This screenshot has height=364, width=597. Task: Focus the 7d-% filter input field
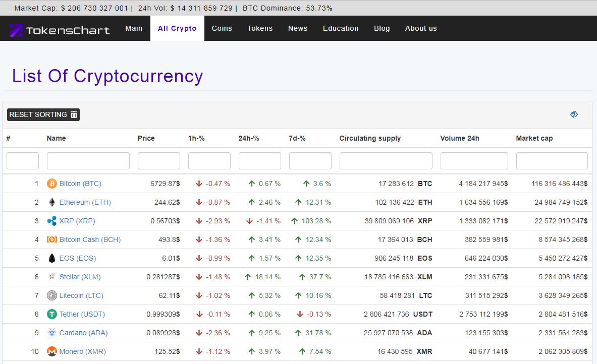(x=310, y=161)
